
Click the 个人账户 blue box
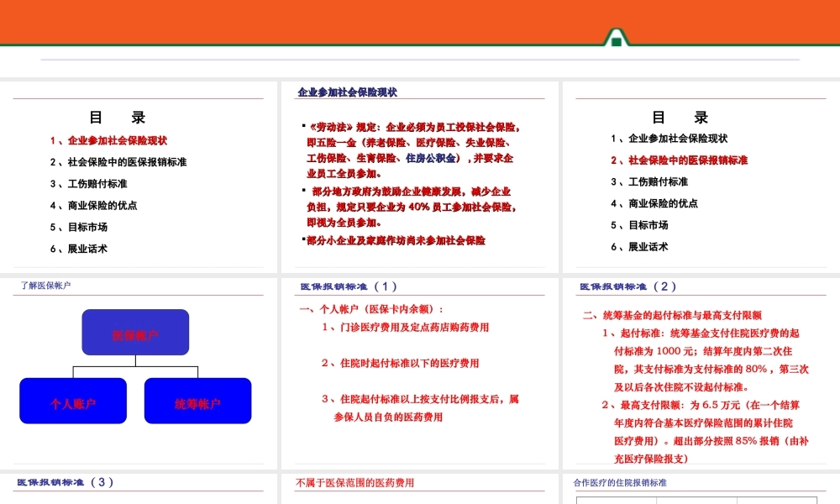tap(73, 401)
